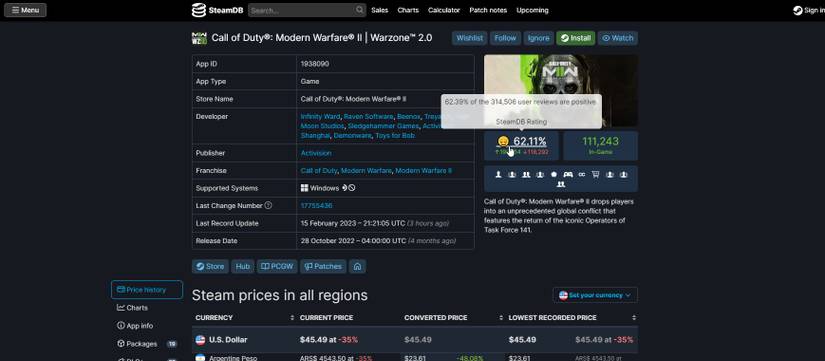Open the Call of Duty franchise link
825x361 pixels.
point(319,171)
